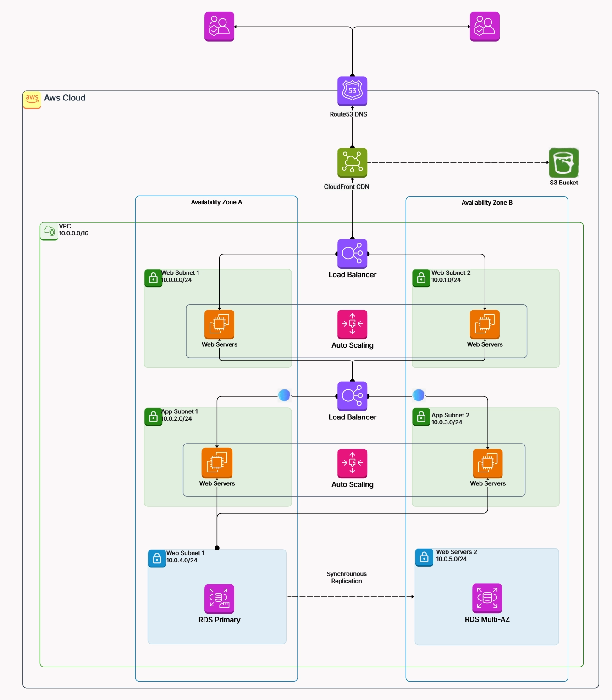
Task: Click the upper Load Balancer icon
Action: 352,253
